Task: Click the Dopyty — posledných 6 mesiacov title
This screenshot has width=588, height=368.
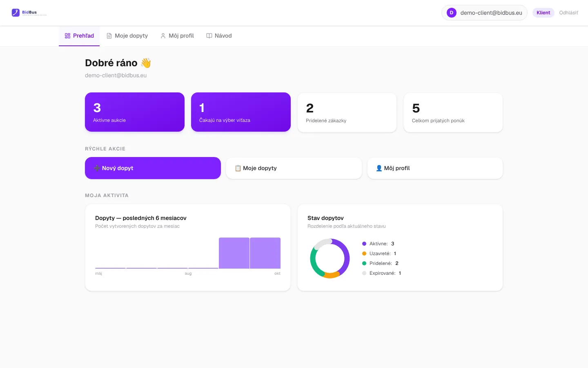Action: click(141, 218)
